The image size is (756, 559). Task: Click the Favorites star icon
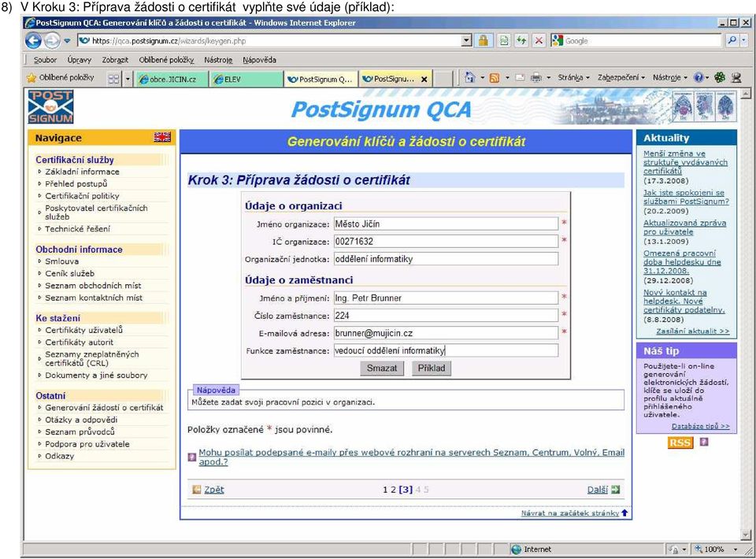[x=31, y=78]
